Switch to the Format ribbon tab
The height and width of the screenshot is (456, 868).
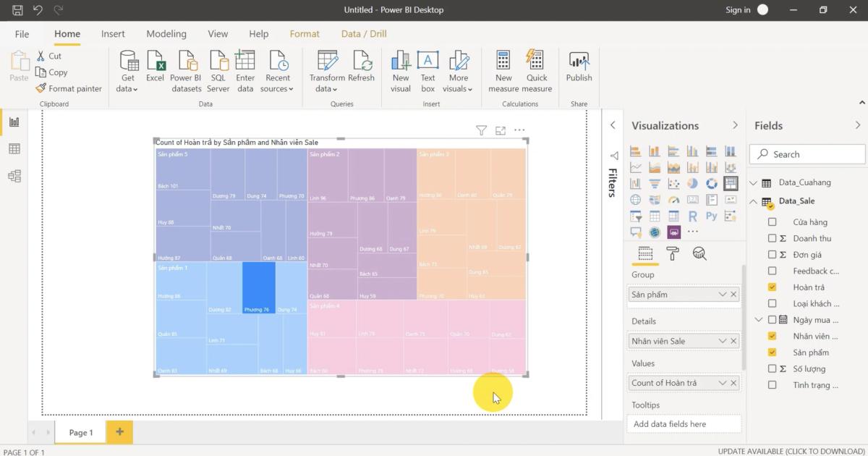tap(305, 33)
